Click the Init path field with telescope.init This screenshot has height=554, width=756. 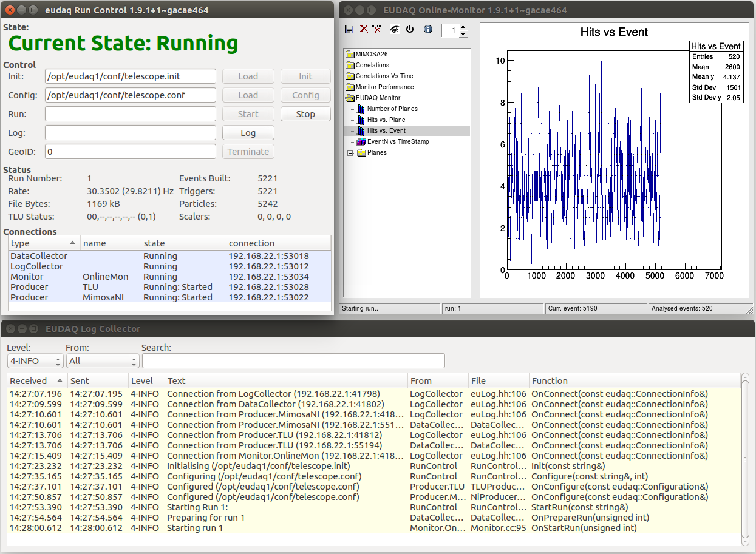(x=131, y=76)
